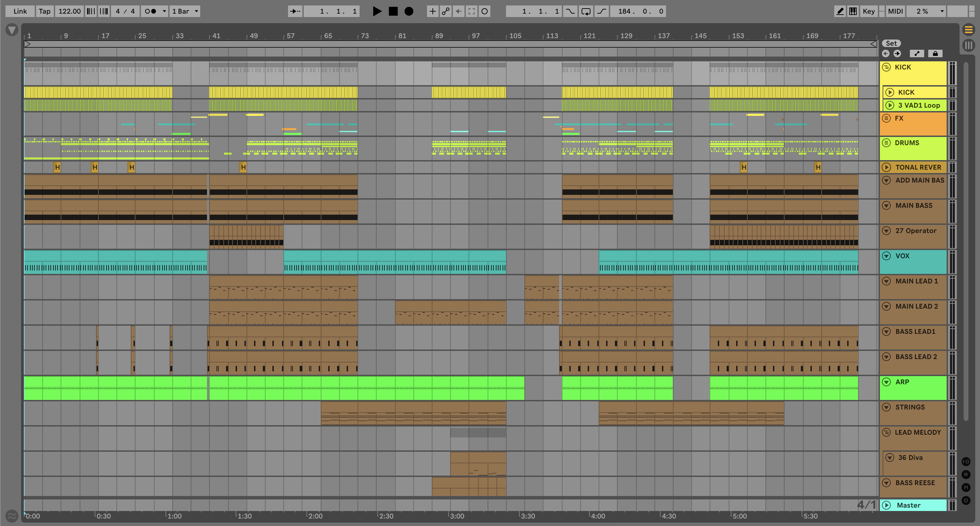The height and width of the screenshot is (526, 980).
Task: Click the Arrangement Record button
Action: [409, 11]
